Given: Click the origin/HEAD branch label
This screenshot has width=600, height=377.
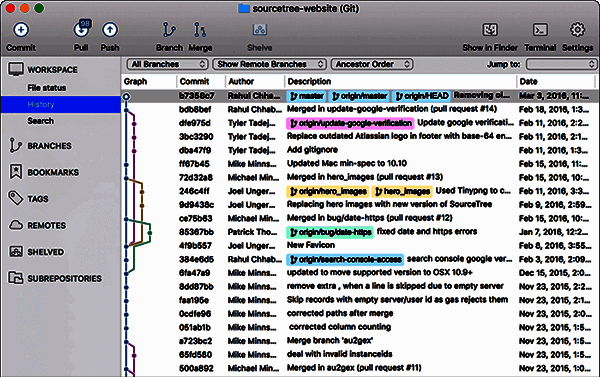Looking at the screenshot, I should click(422, 96).
